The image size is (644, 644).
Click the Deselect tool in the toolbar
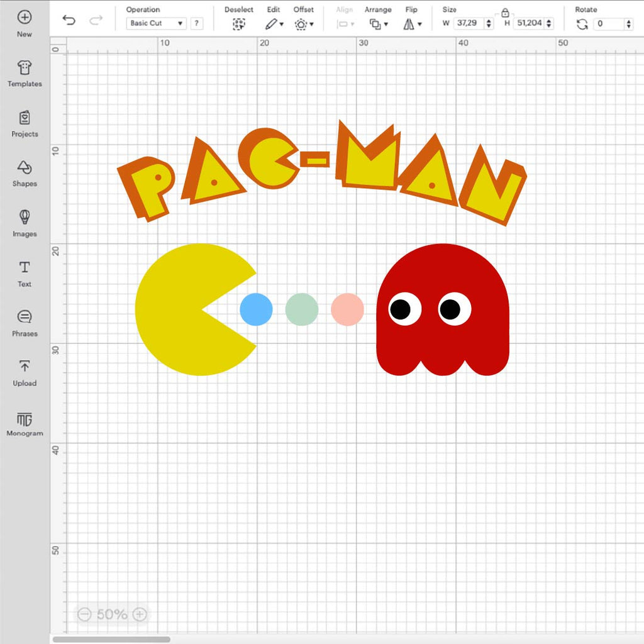click(x=239, y=23)
